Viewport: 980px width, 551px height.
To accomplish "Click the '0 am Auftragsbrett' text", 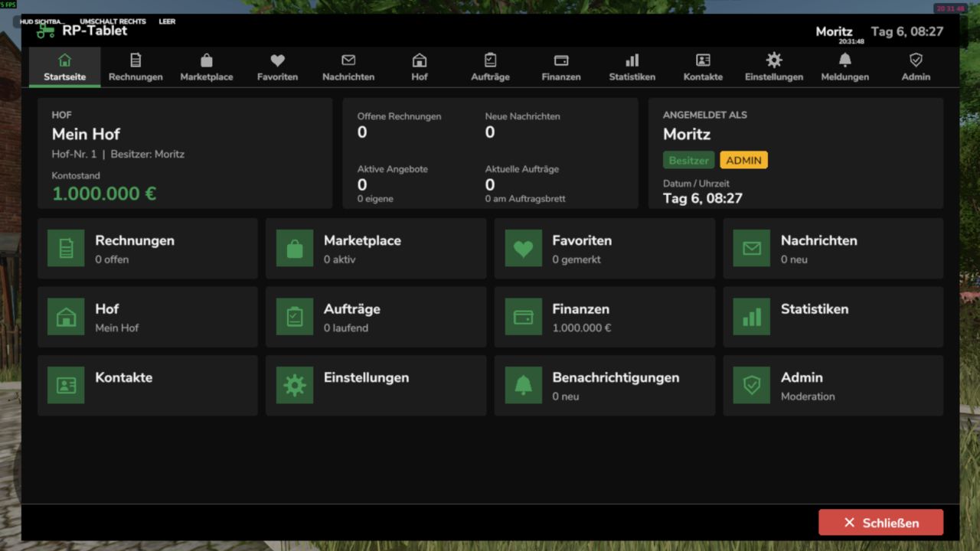I will click(x=525, y=199).
